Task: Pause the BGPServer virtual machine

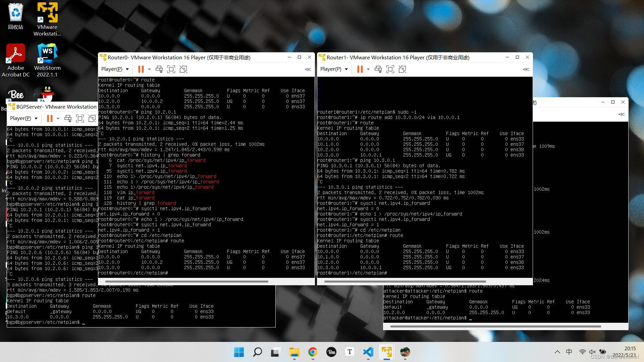Action: click(x=50, y=118)
